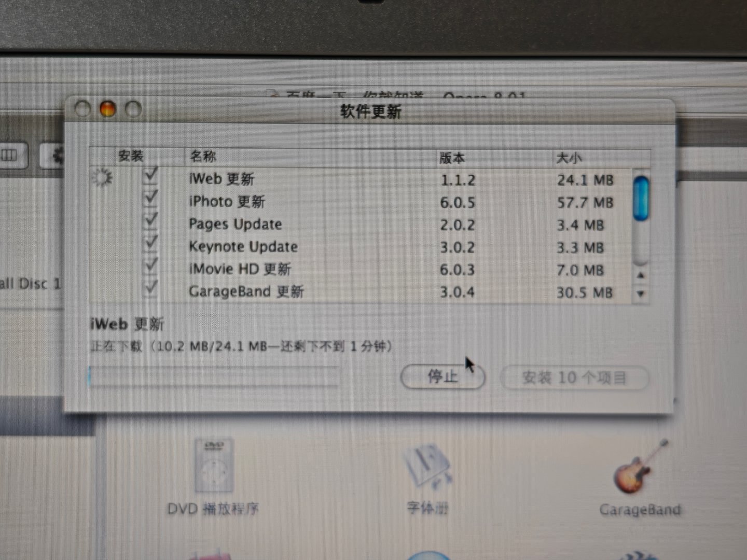This screenshot has width=747, height=560.
Task: Click version 6.0.5 of iPhoto
Action: pyautogui.click(x=458, y=202)
